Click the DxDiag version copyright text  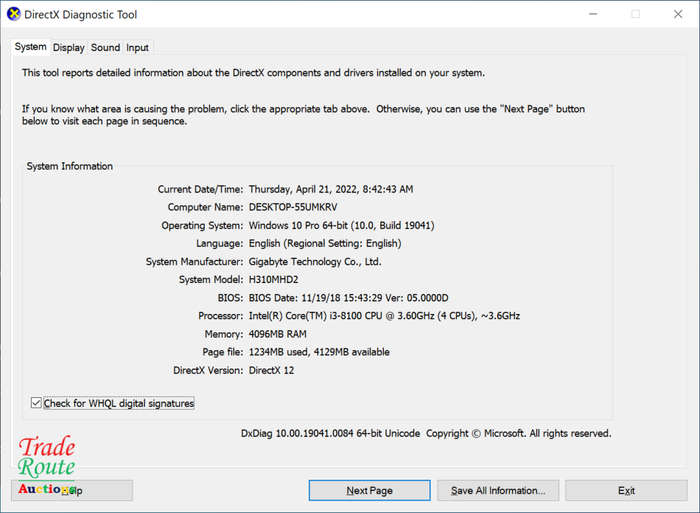426,433
